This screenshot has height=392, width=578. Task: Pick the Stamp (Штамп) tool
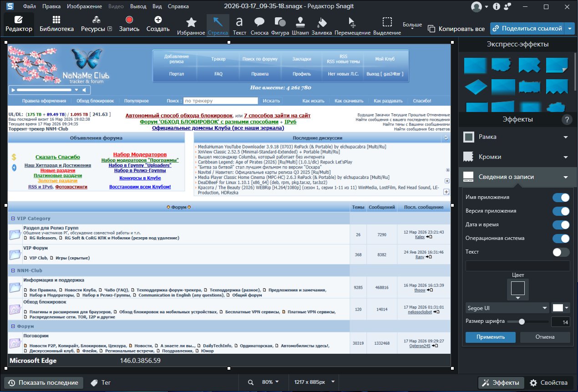click(300, 25)
